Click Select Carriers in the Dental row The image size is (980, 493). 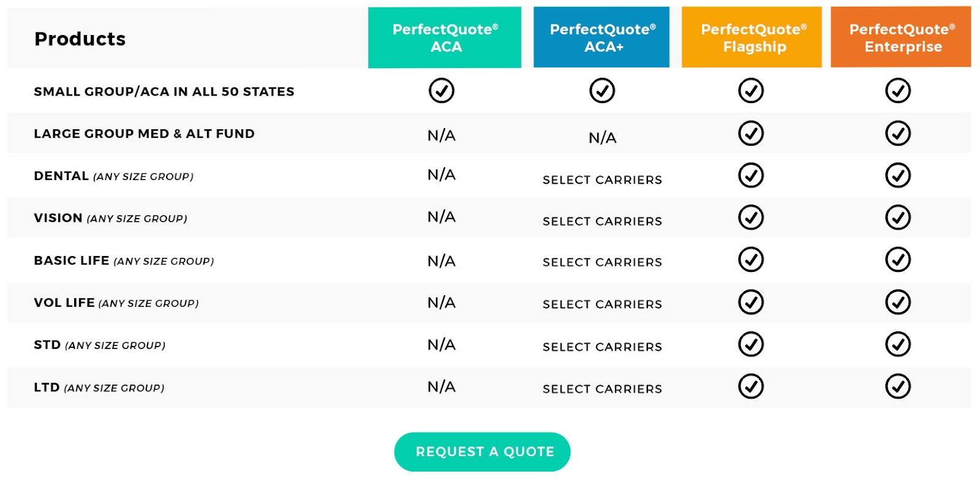tap(602, 180)
